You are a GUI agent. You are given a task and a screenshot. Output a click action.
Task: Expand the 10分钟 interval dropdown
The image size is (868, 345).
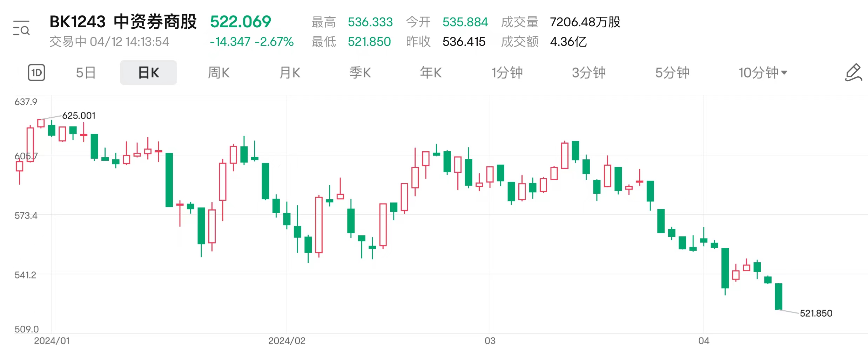coord(763,73)
